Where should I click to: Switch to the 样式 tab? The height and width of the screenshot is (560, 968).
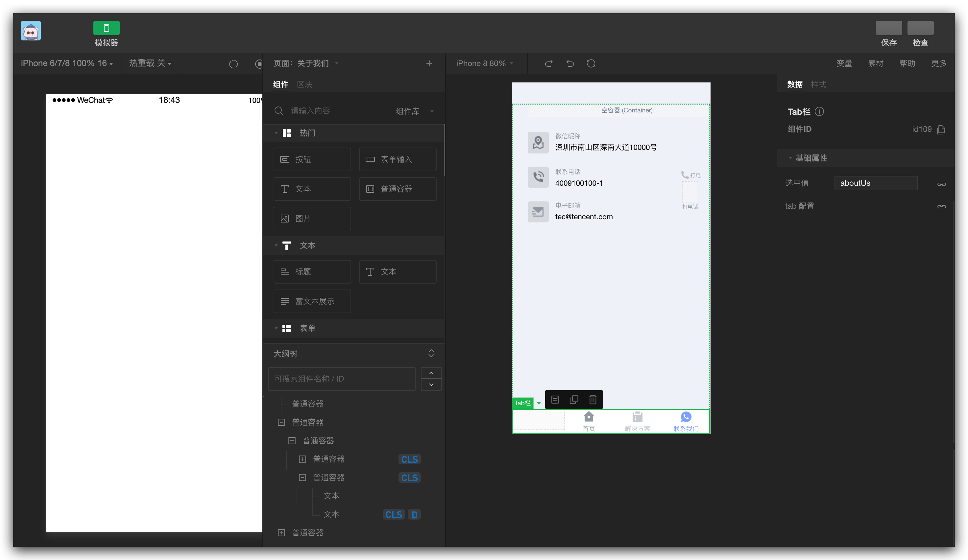[x=818, y=84]
